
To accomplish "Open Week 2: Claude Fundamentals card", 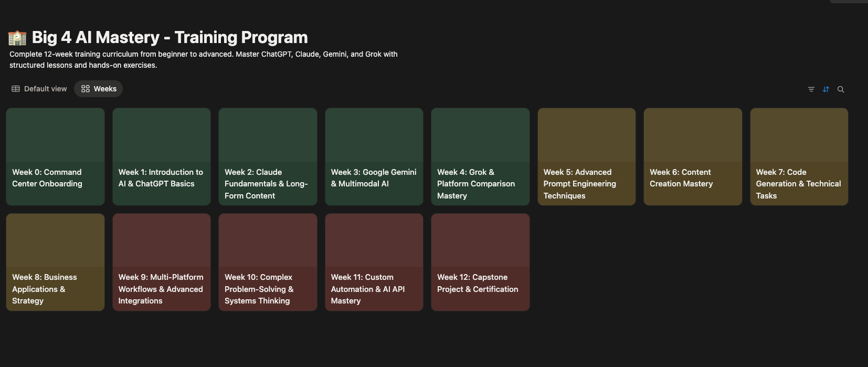I will click(x=268, y=156).
